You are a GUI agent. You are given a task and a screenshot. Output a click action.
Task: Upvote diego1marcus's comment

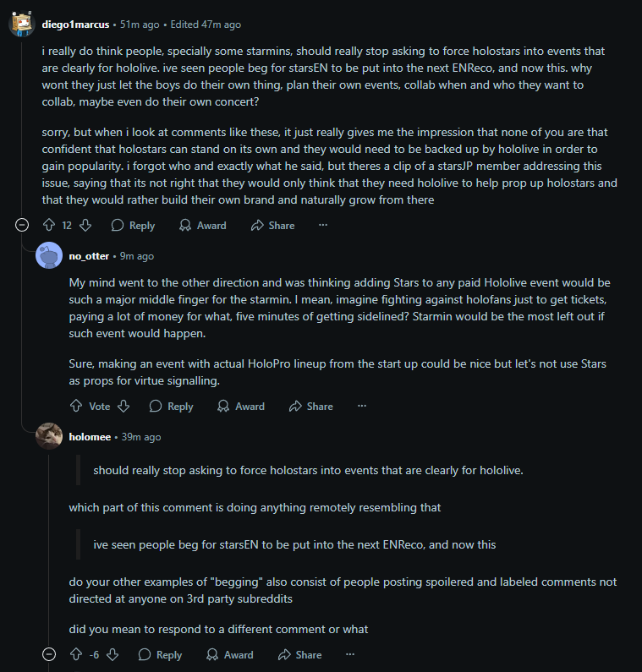48,226
